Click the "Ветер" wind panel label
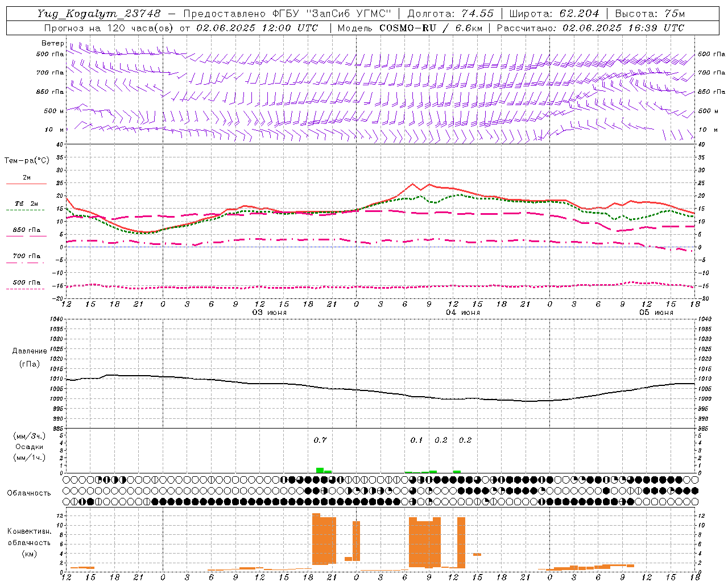 pyautogui.click(x=52, y=43)
